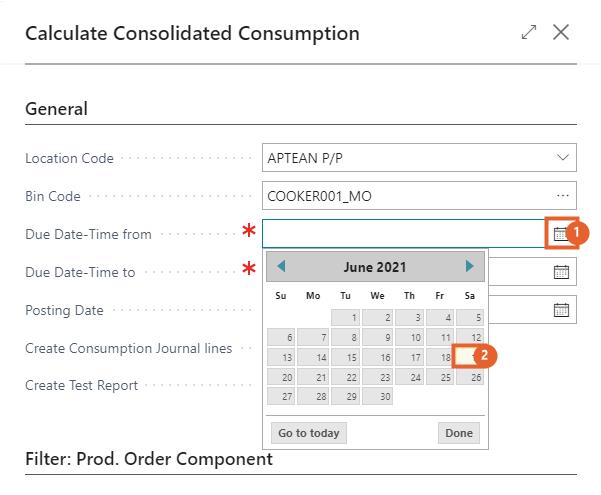Screen dimensions: 601x495
Task: Go to next month in calendar
Action: (x=469, y=267)
